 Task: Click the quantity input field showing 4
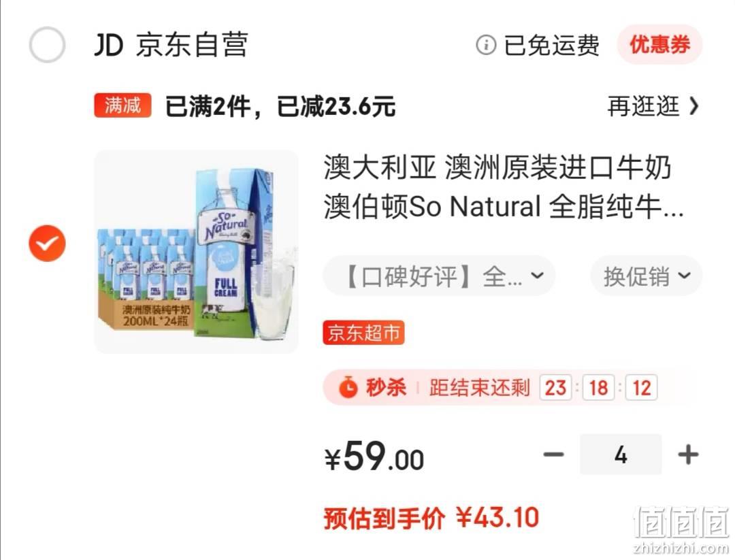click(x=621, y=454)
